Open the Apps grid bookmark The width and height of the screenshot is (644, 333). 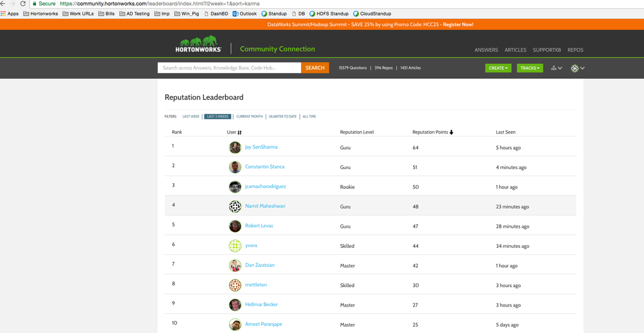10,14
